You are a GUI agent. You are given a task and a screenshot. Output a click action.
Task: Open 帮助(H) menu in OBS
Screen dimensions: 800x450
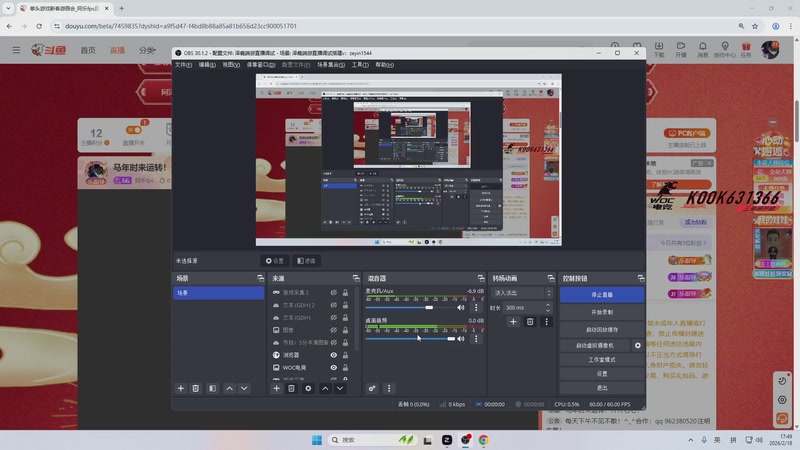pos(384,65)
